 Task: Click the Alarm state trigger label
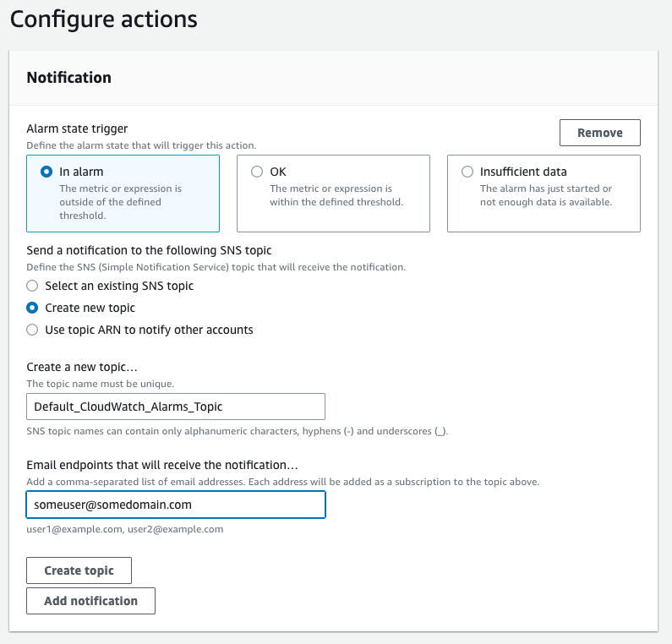77,128
